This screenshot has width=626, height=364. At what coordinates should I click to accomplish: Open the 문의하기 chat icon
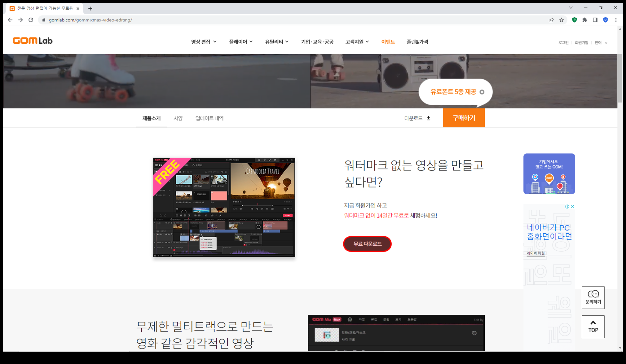[x=593, y=297]
